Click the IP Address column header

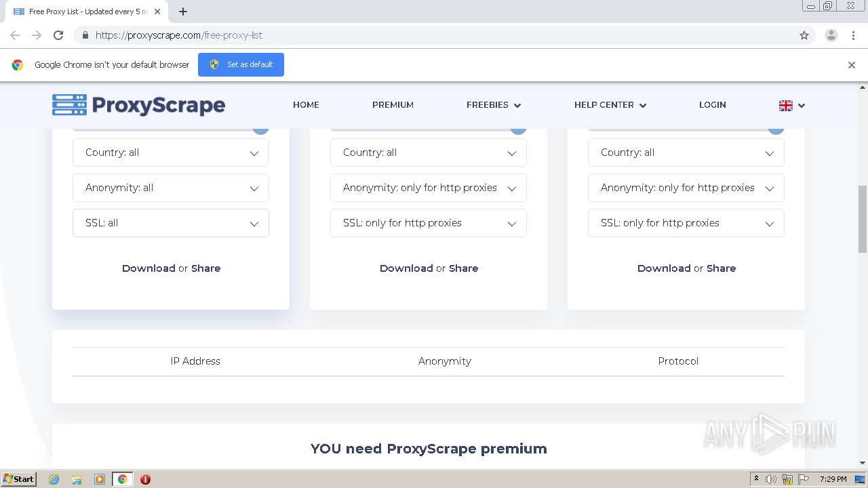[x=195, y=361]
